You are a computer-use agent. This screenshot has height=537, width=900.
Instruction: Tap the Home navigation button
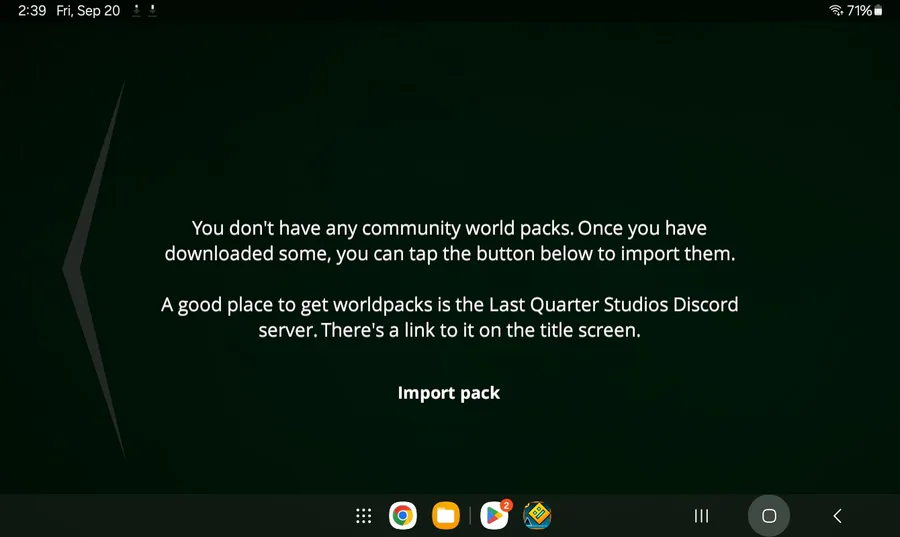pos(769,516)
